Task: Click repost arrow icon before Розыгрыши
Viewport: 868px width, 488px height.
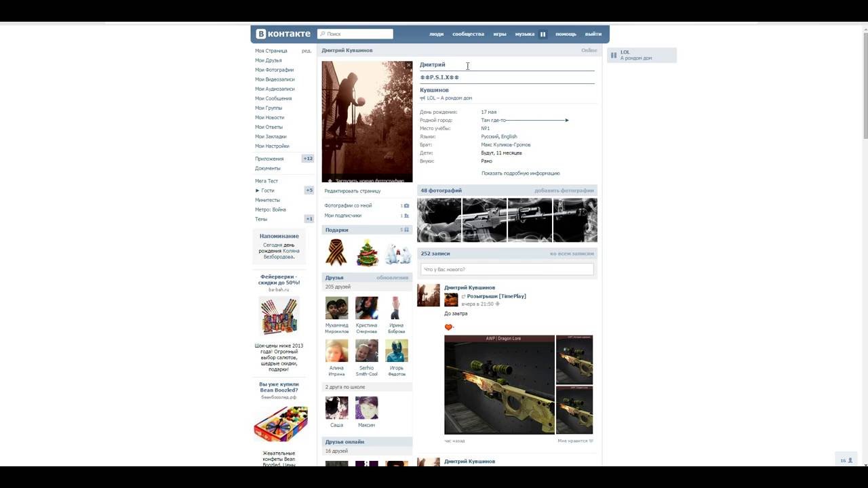Action: [464, 296]
